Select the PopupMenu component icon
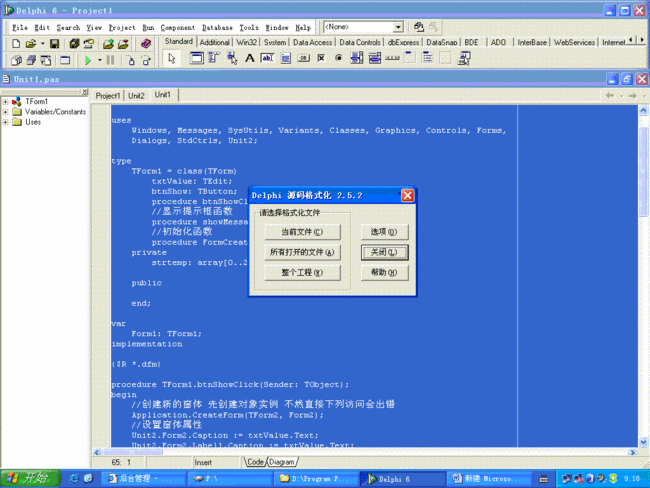 pos(232,58)
